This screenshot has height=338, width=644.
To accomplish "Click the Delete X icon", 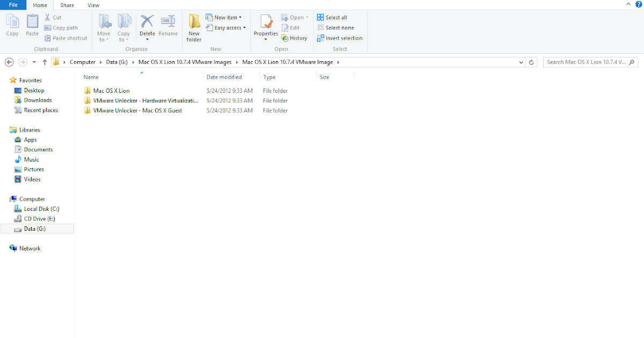I will click(x=147, y=21).
